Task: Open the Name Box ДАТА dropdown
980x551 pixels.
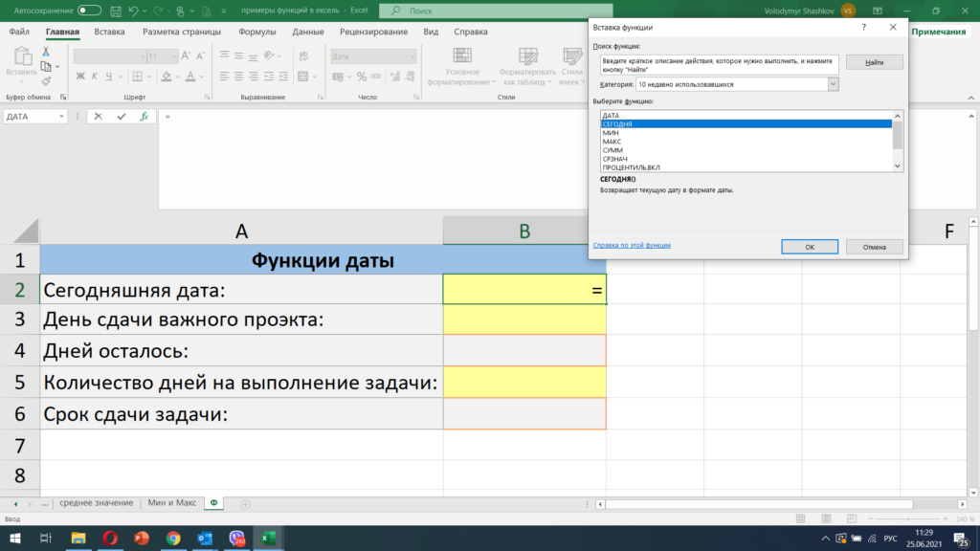Action: coord(61,117)
